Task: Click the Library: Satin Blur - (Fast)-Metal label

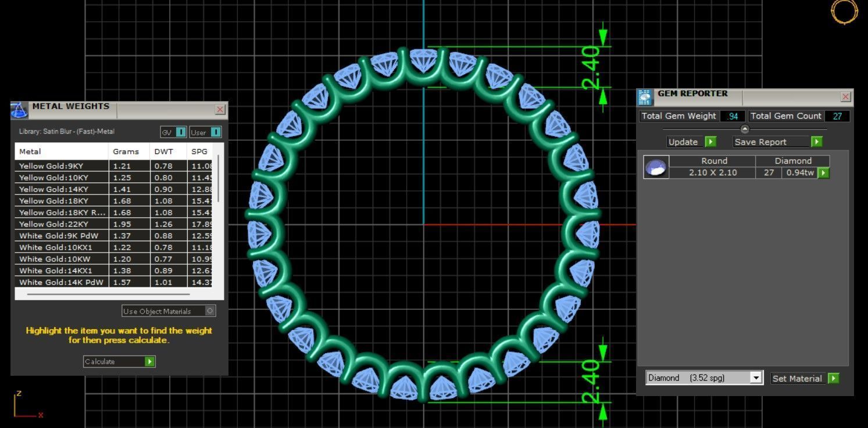Action: pos(67,132)
